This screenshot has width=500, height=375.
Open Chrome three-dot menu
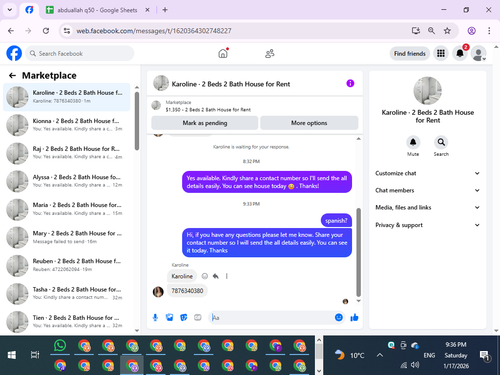[x=489, y=31]
